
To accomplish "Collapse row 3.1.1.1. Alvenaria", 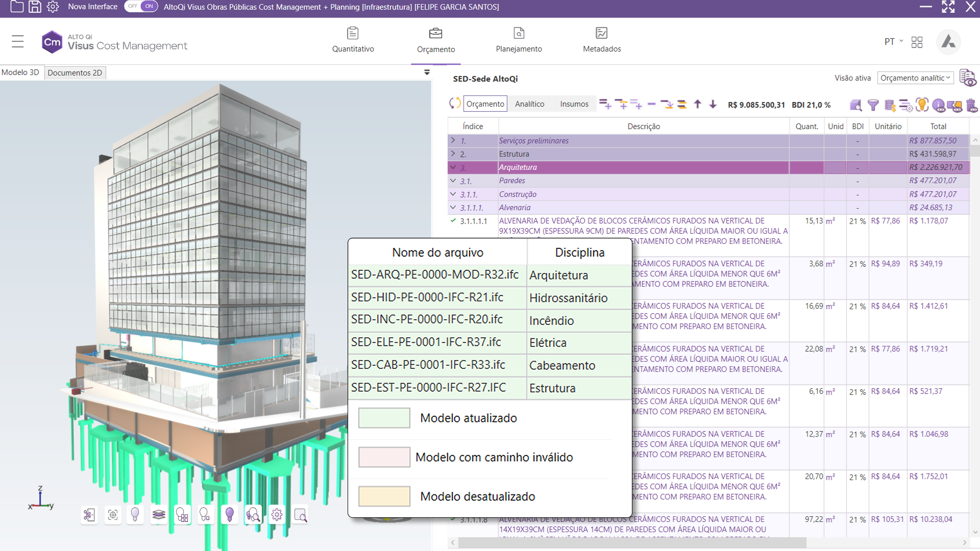I will 453,207.
